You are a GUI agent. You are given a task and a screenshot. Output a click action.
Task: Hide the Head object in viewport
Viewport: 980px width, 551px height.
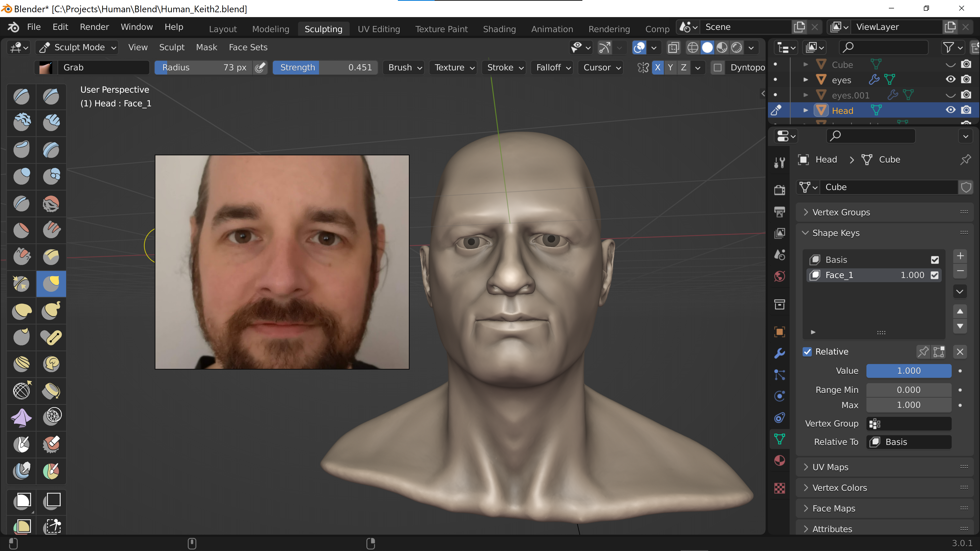[x=950, y=110]
